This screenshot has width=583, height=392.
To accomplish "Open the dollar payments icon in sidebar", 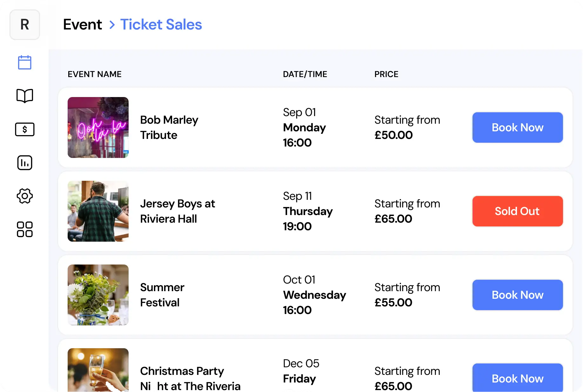I will 25,129.
